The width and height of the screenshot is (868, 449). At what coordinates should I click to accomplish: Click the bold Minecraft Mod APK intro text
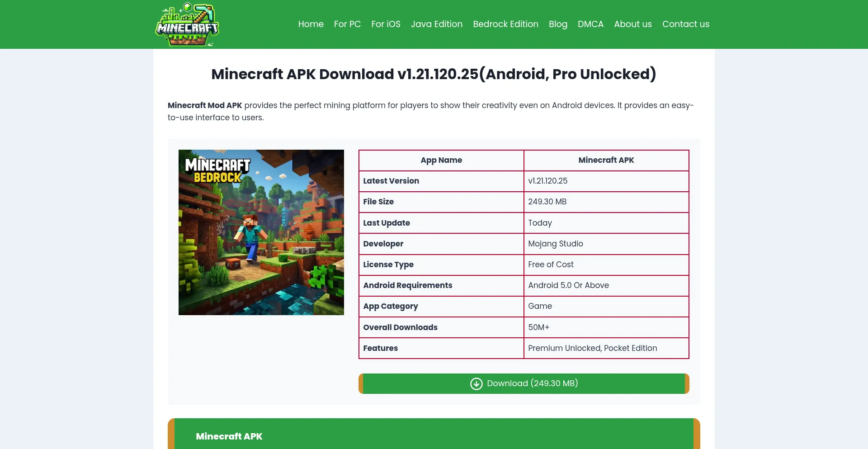click(x=205, y=105)
